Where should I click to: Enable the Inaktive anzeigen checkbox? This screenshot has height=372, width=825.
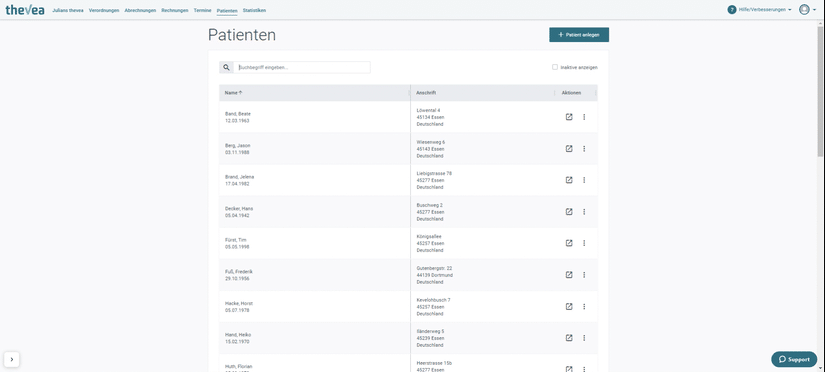click(555, 67)
